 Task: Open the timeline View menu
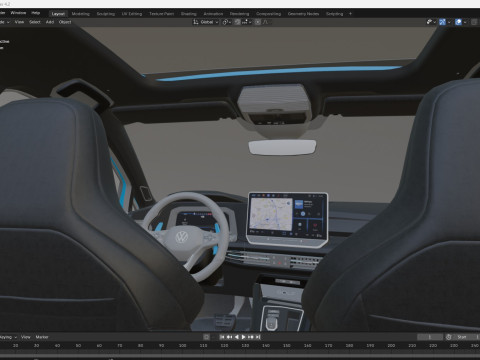[x=26, y=337]
